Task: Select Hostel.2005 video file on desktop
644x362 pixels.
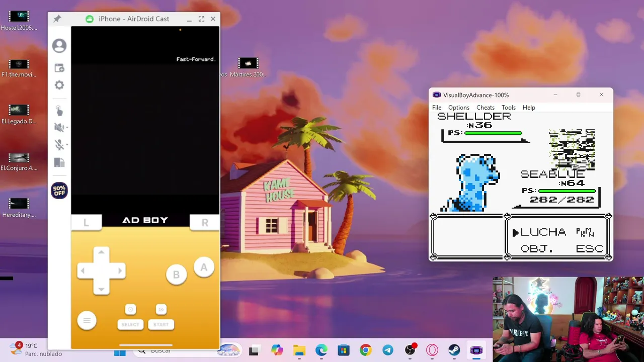Action: [x=19, y=21]
